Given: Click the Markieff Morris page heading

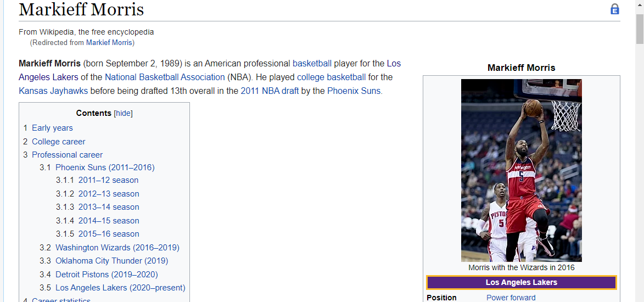Looking at the screenshot, I should (81, 9).
